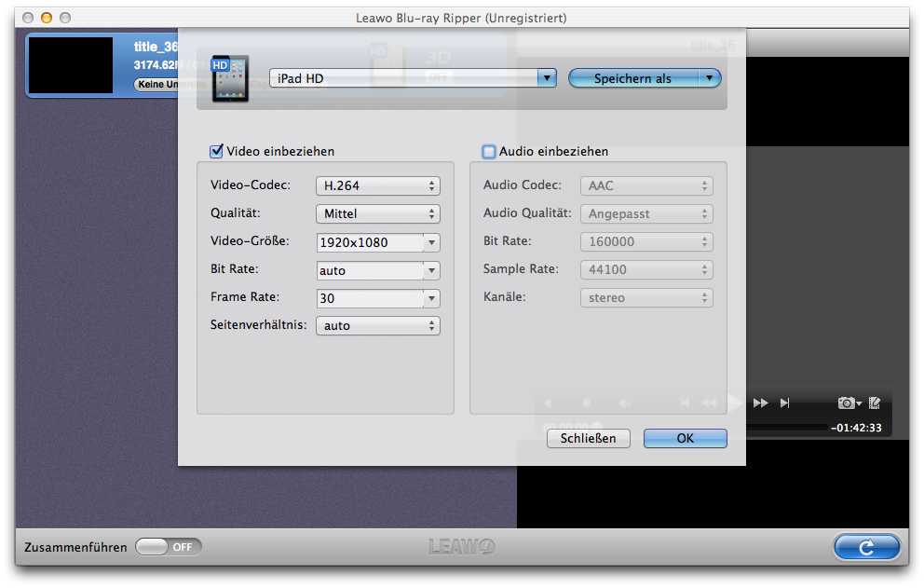Toggle the Video einbeziehen checkbox
The image size is (924, 588).
coord(216,151)
